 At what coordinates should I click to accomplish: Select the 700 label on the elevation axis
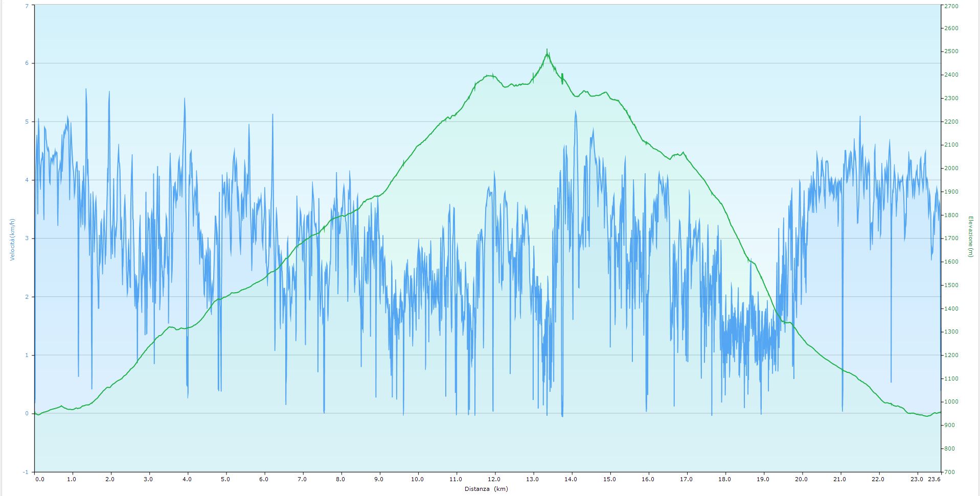coord(950,472)
